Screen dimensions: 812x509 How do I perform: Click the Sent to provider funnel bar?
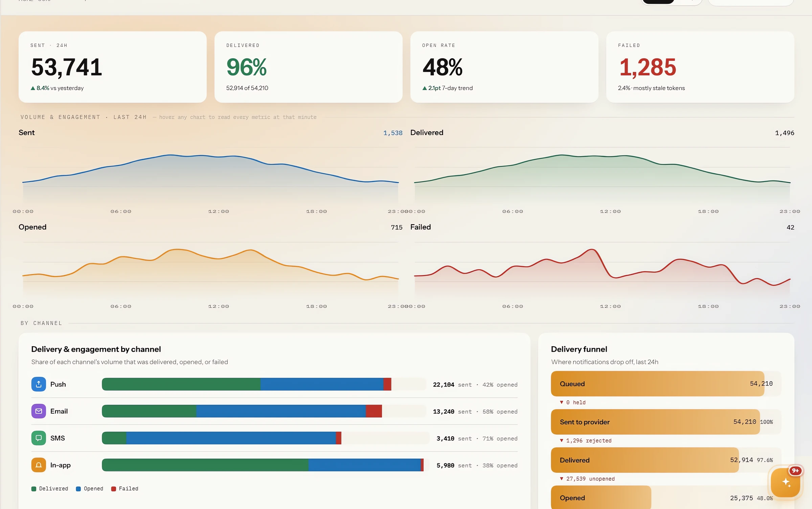click(666, 422)
